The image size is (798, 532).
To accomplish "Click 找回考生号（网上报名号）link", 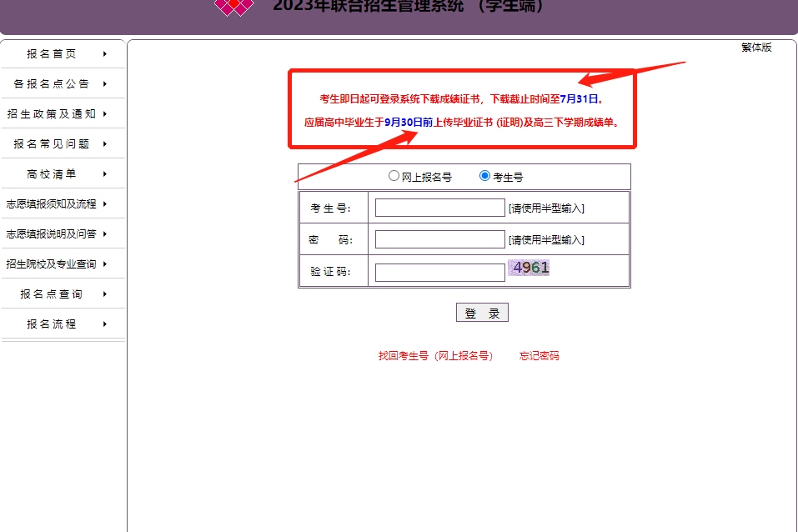I will click(435, 356).
